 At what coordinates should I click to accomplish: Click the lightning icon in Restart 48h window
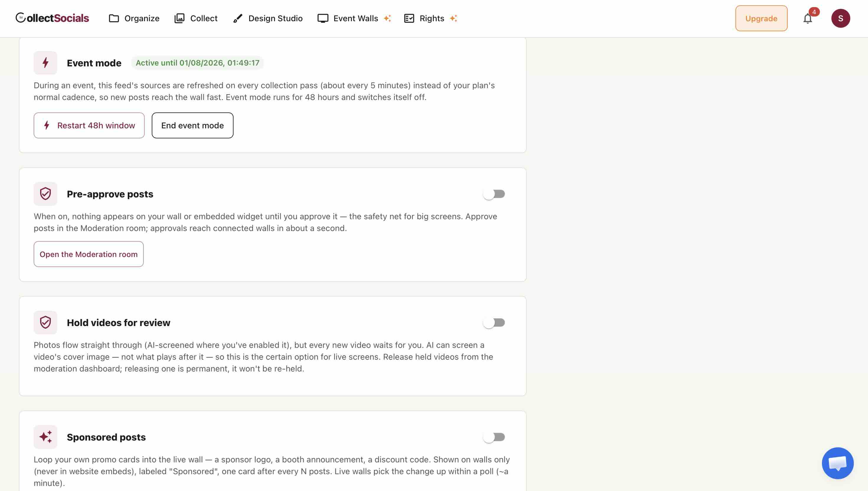[47, 125]
